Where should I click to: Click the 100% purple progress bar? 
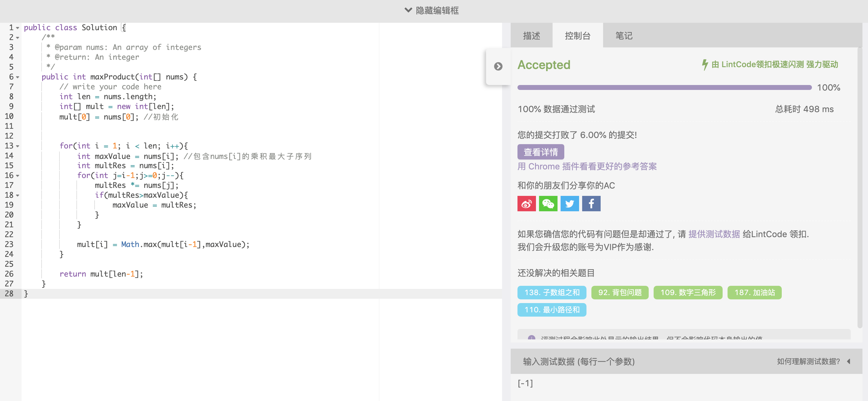664,87
